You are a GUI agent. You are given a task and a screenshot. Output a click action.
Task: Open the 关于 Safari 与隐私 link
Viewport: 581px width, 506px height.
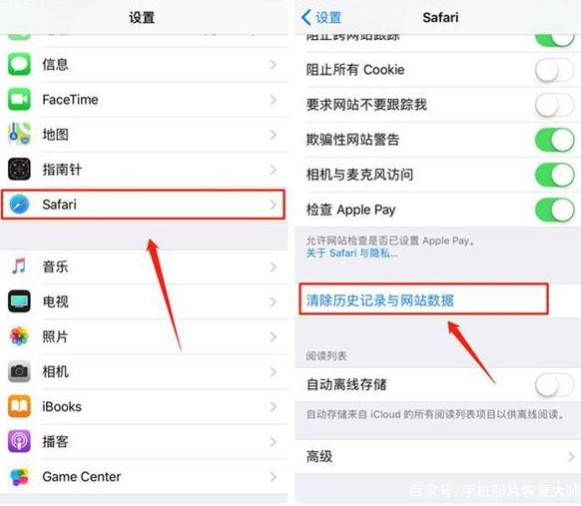click(x=352, y=253)
